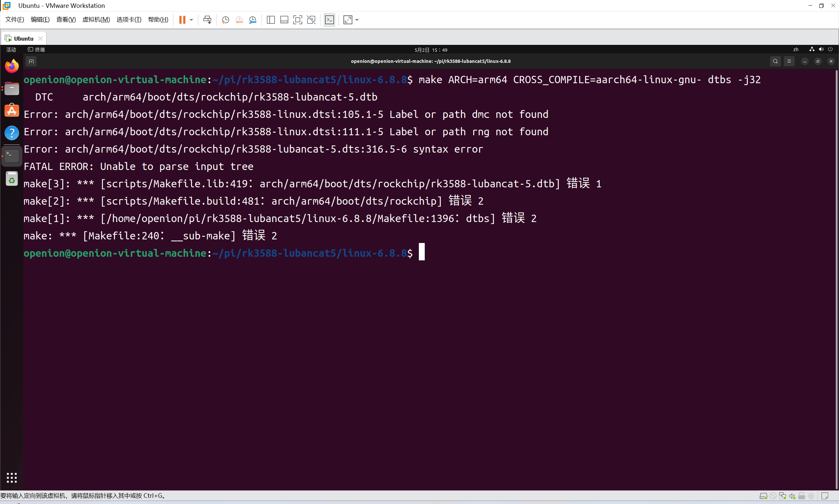Open the 文件(F) menu

(15, 20)
